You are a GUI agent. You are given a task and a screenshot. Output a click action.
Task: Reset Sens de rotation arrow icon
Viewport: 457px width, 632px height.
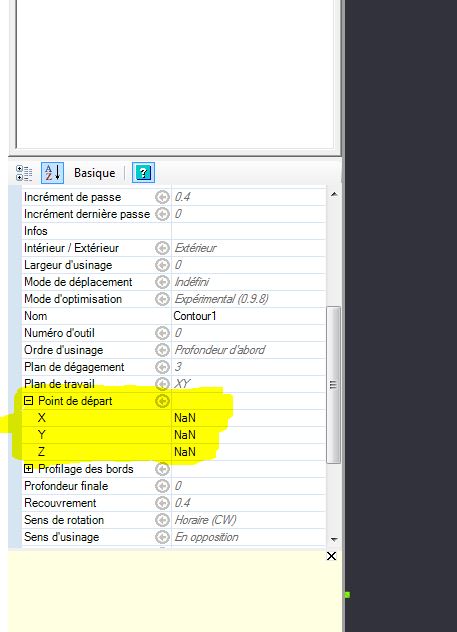pyautogui.click(x=162, y=520)
